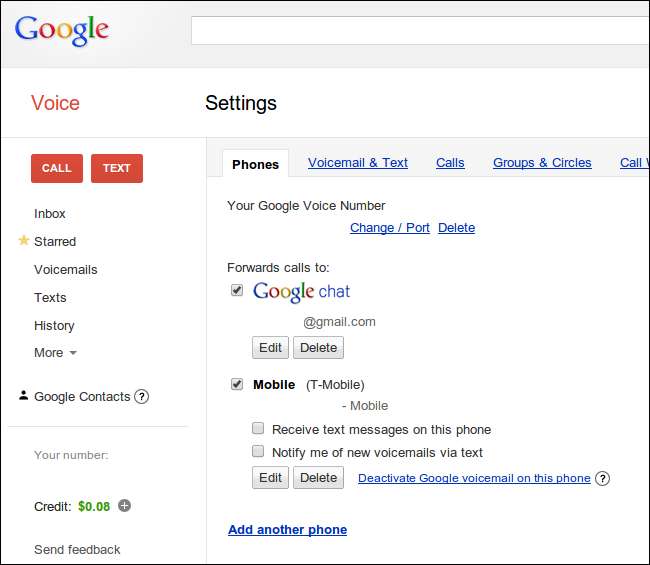Click the plus icon to add credit
The image size is (650, 565).
[124, 506]
